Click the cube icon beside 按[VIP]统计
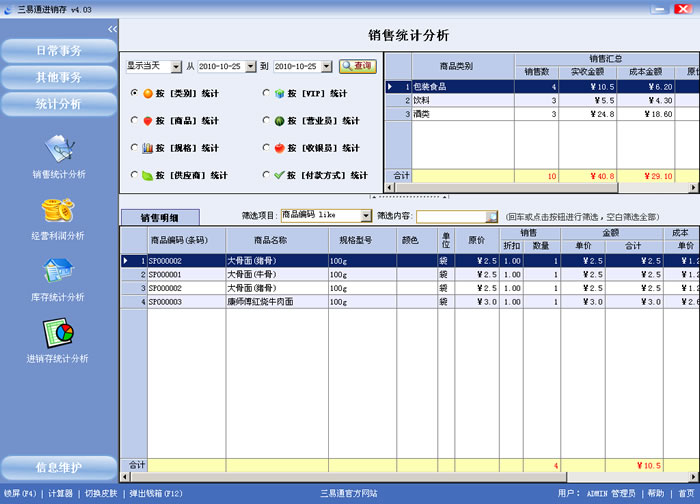 (x=279, y=94)
